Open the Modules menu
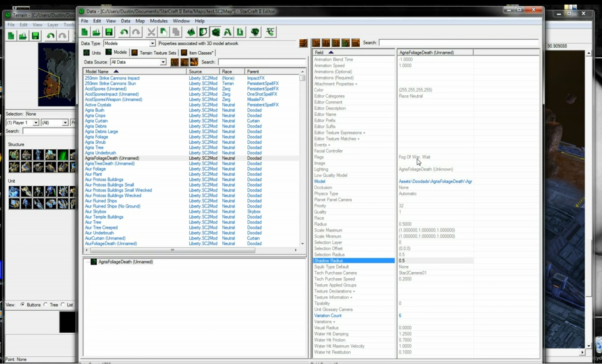This screenshot has width=602, height=364. pos(158,21)
